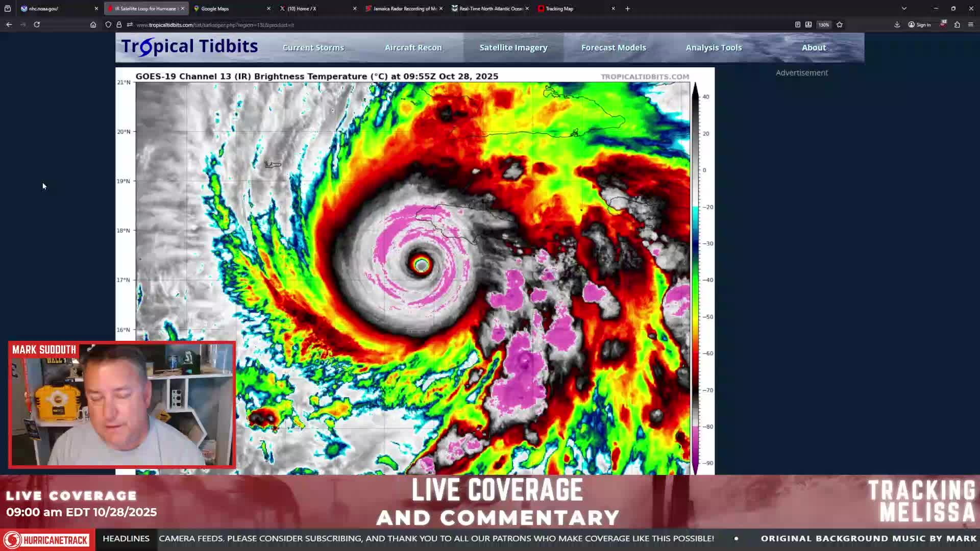Reload the current page
Image resolution: width=980 pixels, height=551 pixels.
(37, 24)
